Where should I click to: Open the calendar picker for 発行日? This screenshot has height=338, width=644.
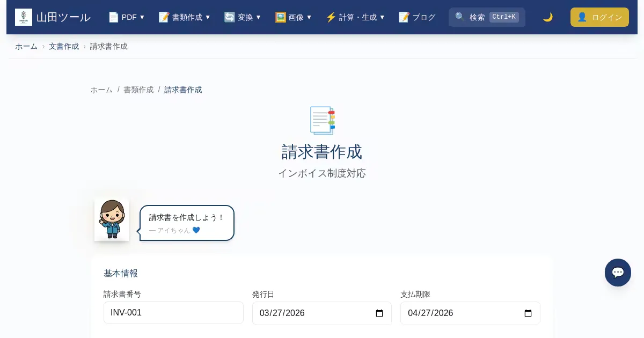coord(379,313)
